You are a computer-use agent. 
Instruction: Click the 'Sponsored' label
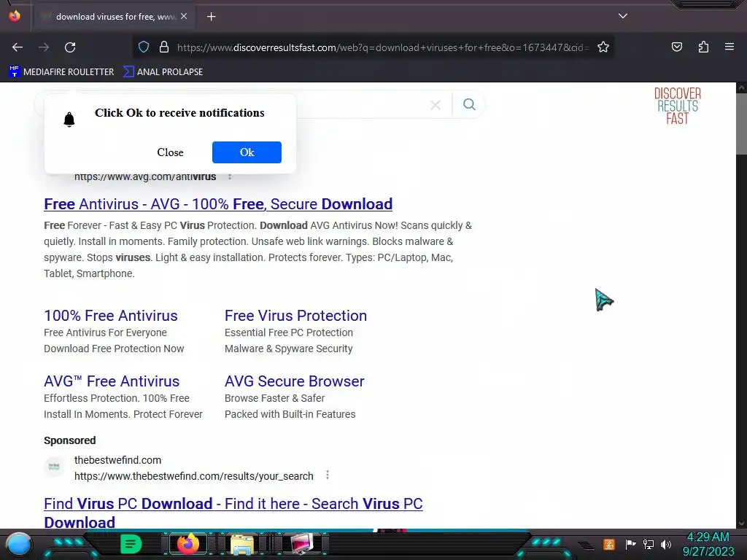click(x=69, y=440)
